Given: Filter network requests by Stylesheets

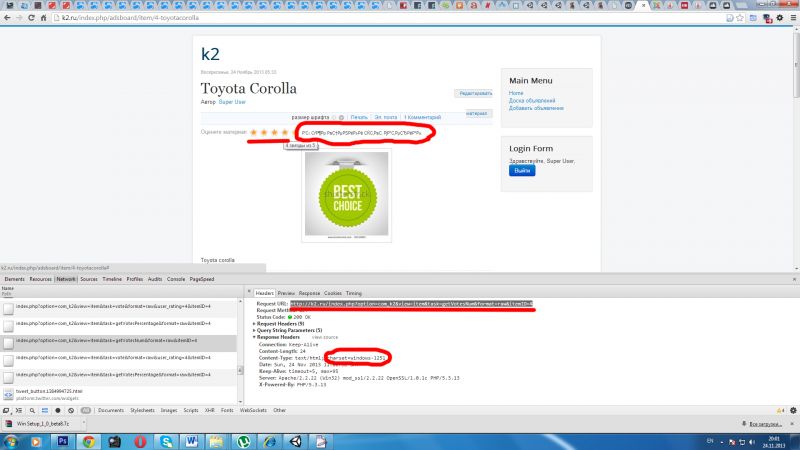Looking at the screenshot, I should [x=142, y=410].
